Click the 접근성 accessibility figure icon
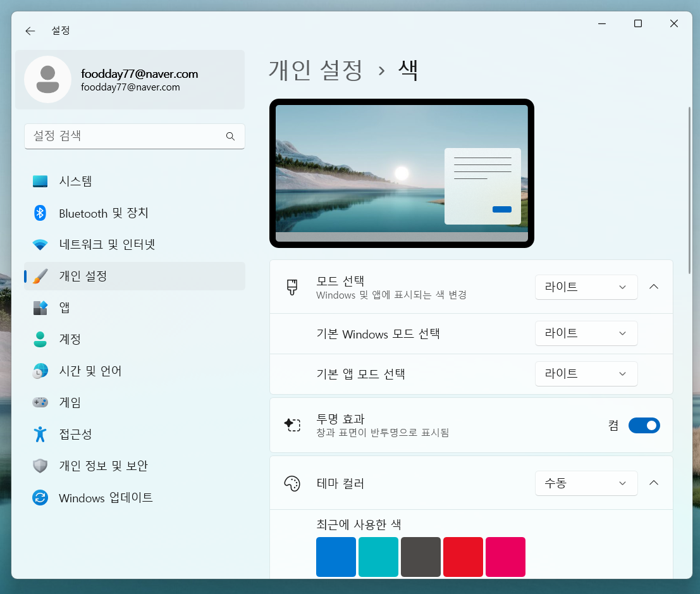Image resolution: width=700 pixels, height=594 pixels. pyautogui.click(x=40, y=434)
